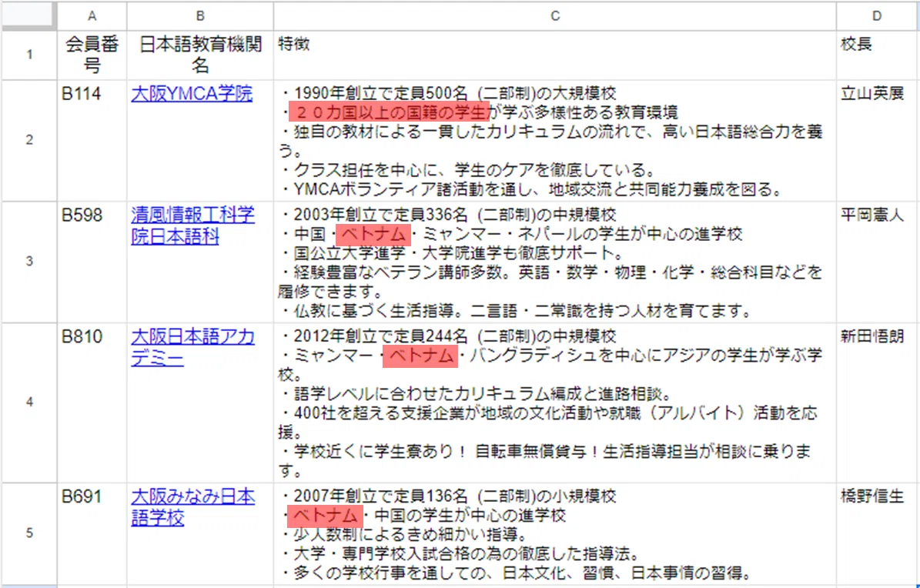Select column B header
920x588 pixels.
(x=200, y=16)
